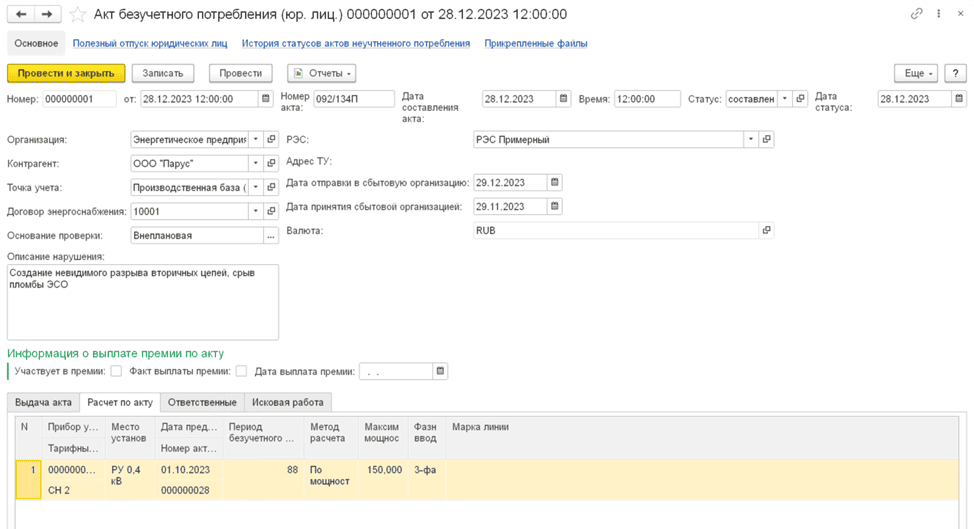Open the Валюта record icon
The image size is (974, 529).
click(767, 230)
